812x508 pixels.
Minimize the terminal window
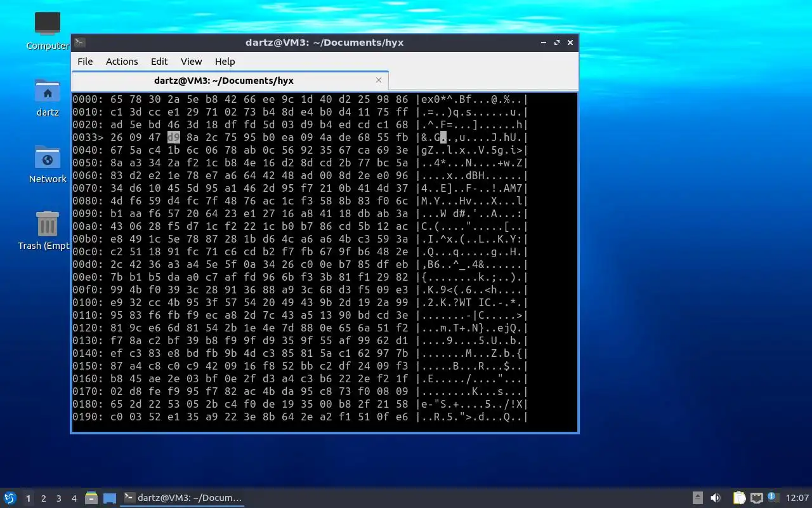(x=544, y=43)
